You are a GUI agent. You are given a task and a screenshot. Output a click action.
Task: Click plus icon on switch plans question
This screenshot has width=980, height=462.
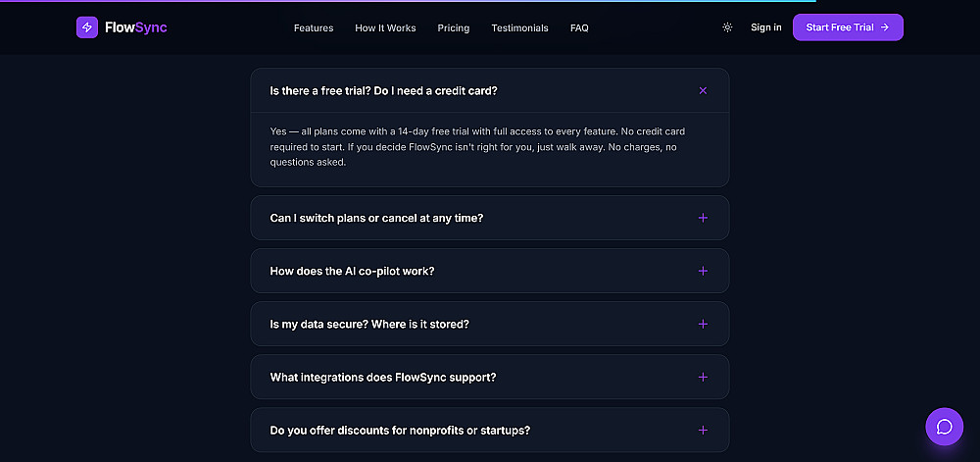pos(703,218)
